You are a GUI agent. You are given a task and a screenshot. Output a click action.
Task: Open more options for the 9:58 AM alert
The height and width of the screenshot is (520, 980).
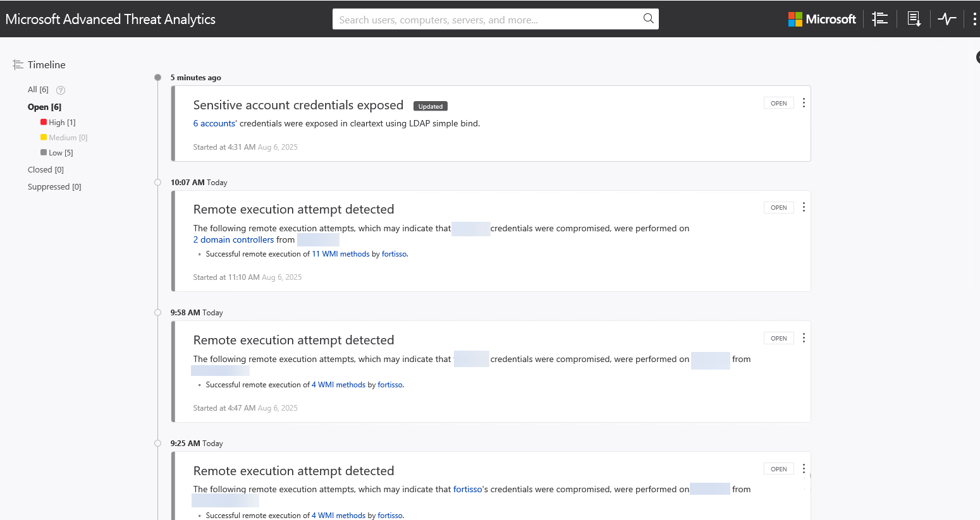(x=804, y=338)
